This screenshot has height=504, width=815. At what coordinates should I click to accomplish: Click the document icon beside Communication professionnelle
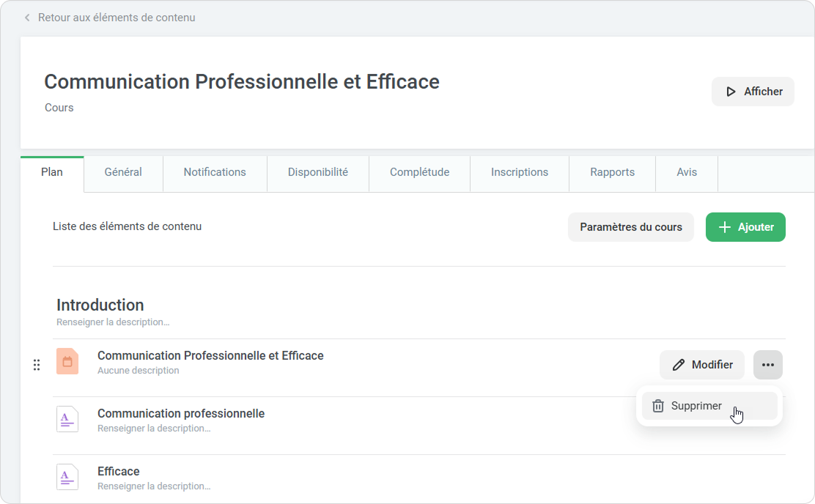(67, 420)
